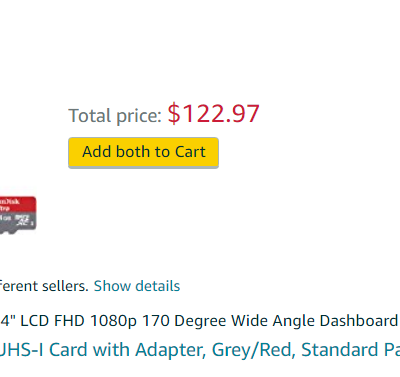The height and width of the screenshot is (377, 400).
Task: Click the SanDisk logo on the red card
Action: click(10, 201)
